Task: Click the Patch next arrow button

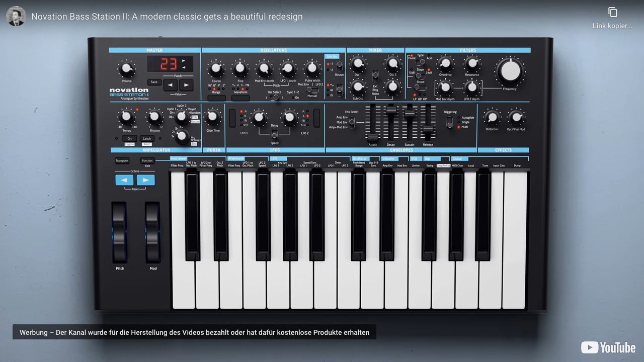Action: [x=186, y=85]
